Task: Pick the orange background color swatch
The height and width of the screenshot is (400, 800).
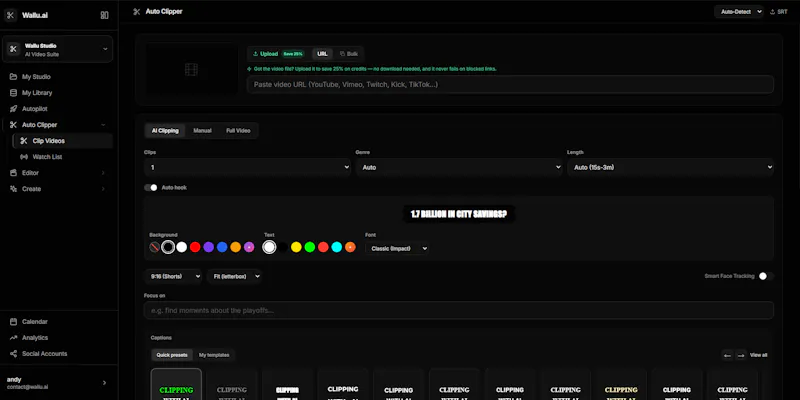Action: click(x=235, y=247)
